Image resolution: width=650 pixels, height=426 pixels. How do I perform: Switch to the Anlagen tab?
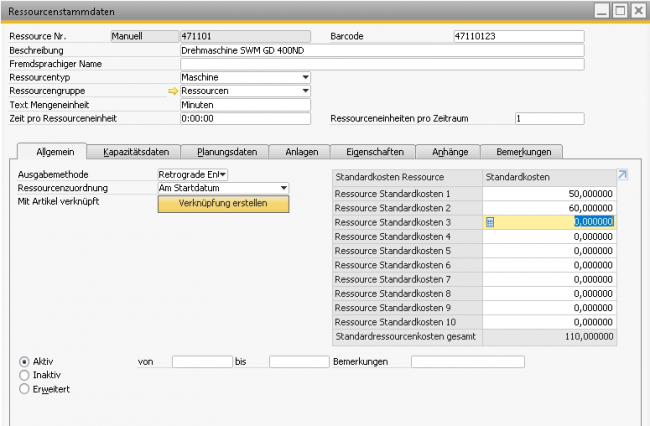pos(301,152)
